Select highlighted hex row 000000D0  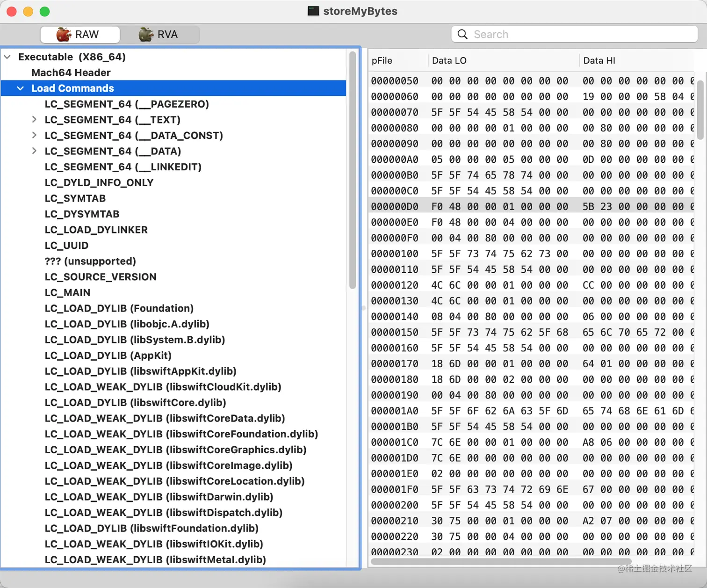(532, 207)
